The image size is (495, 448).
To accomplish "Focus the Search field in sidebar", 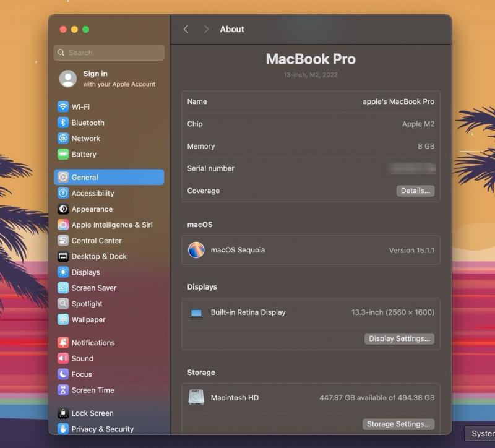I will pos(109,53).
